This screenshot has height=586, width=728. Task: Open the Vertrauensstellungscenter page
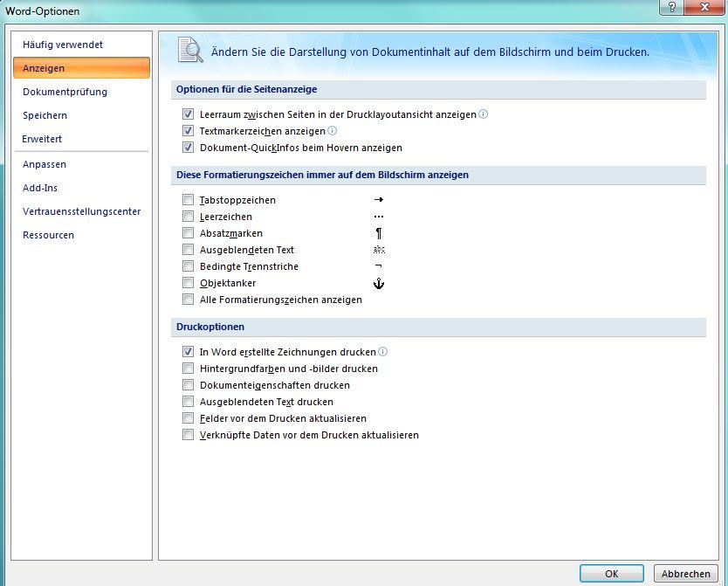point(82,211)
